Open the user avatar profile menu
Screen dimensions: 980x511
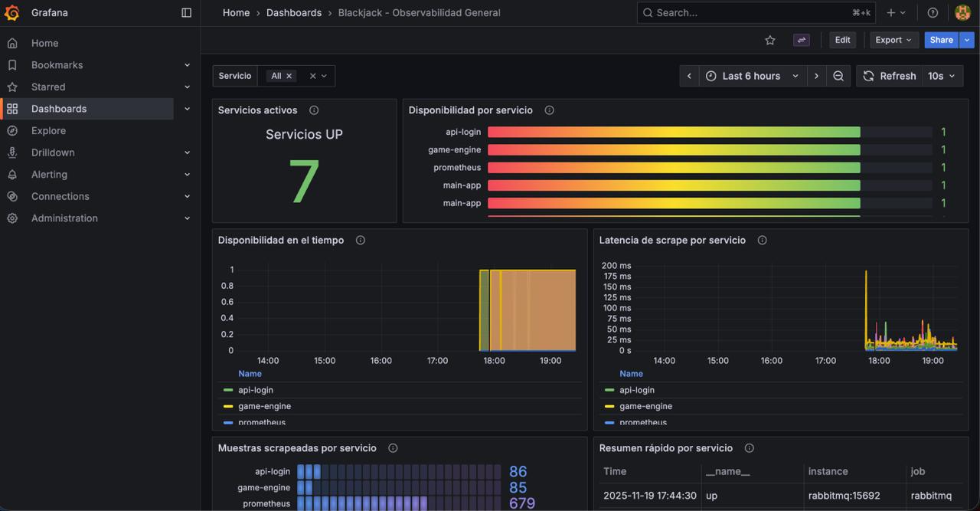pyautogui.click(x=962, y=12)
